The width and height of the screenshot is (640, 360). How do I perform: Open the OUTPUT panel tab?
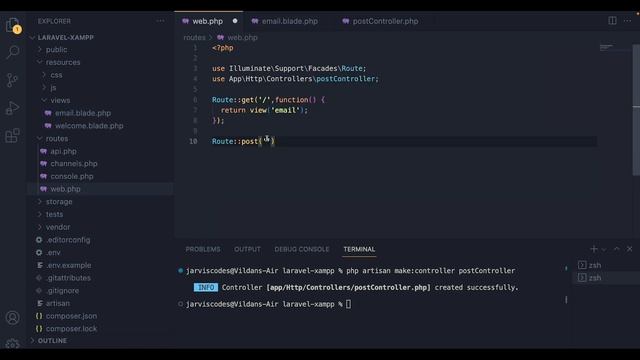[247, 249]
